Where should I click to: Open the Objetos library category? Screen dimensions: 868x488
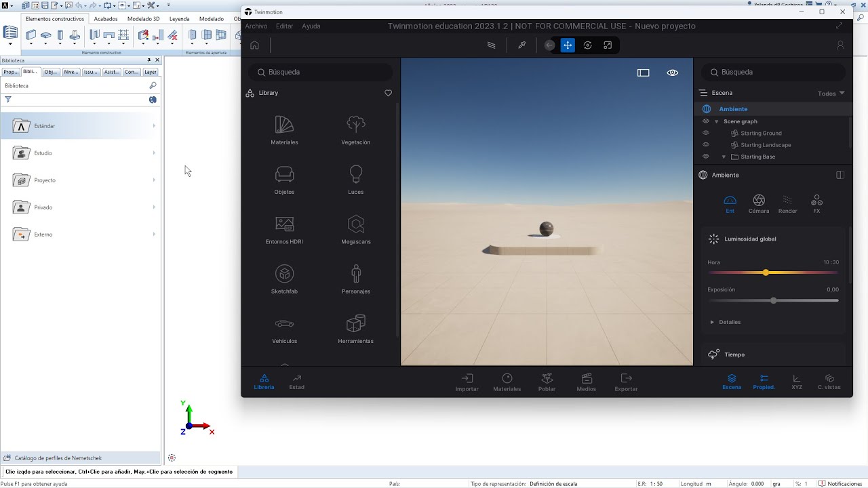tap(284, 180)
